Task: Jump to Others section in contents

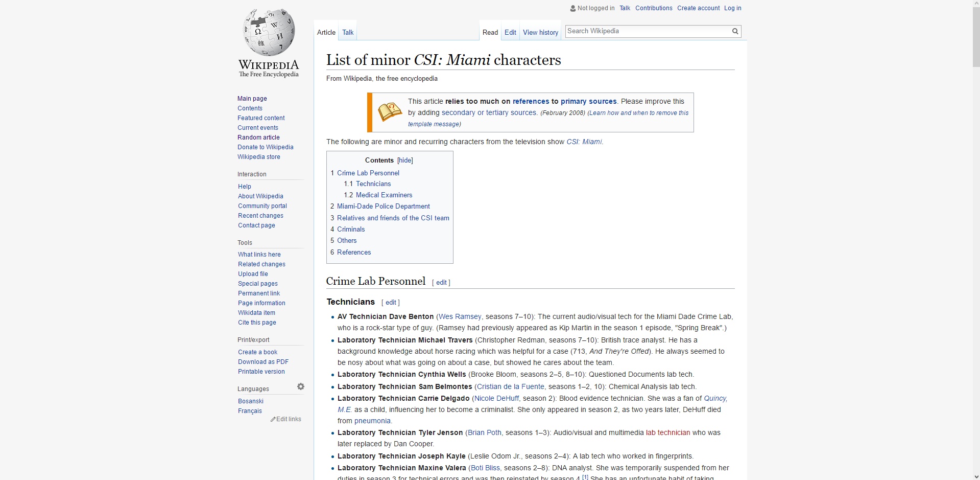Action: coord(347,241)
